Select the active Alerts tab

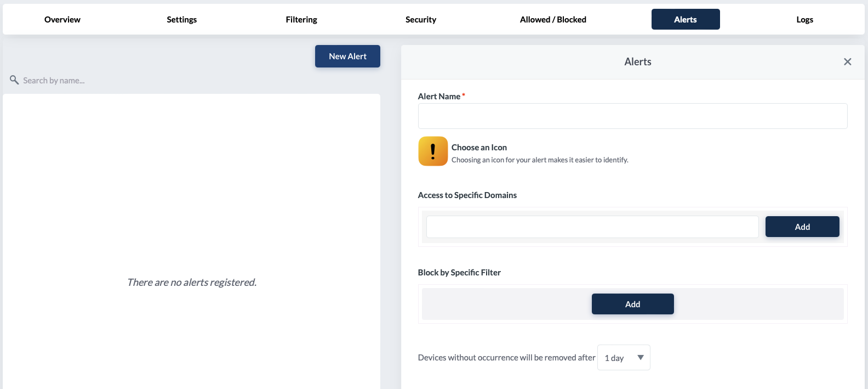(x=685, y=20)
